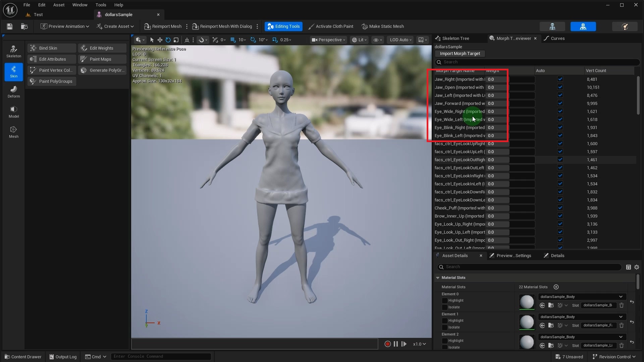The image size is (644, 362).
Task: Enable Highlight for Element 0 material slot
Action: (445, 300)
